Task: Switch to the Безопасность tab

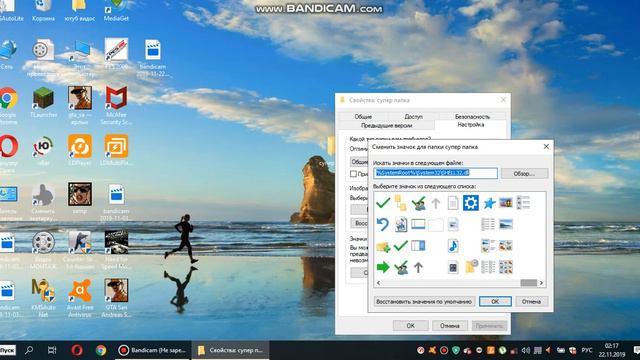Action: click(472, 116)
